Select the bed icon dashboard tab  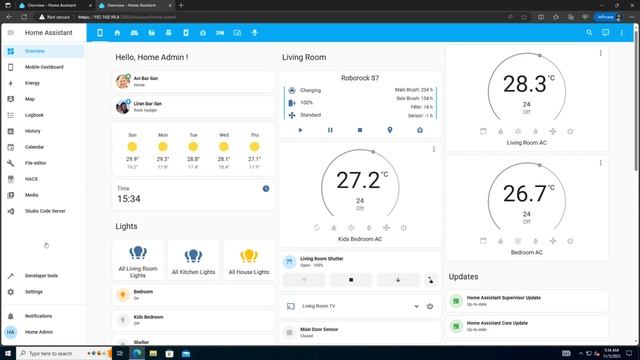point(220,33)
